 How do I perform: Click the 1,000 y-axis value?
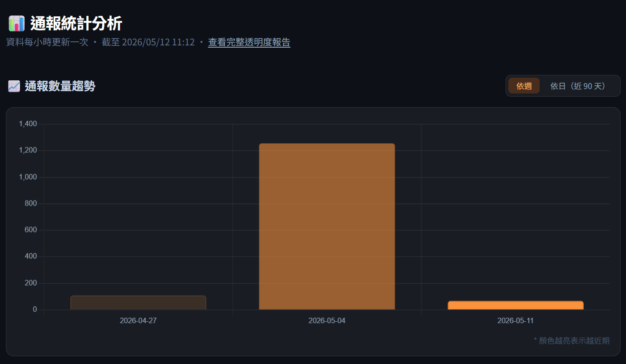pos(28,177)
